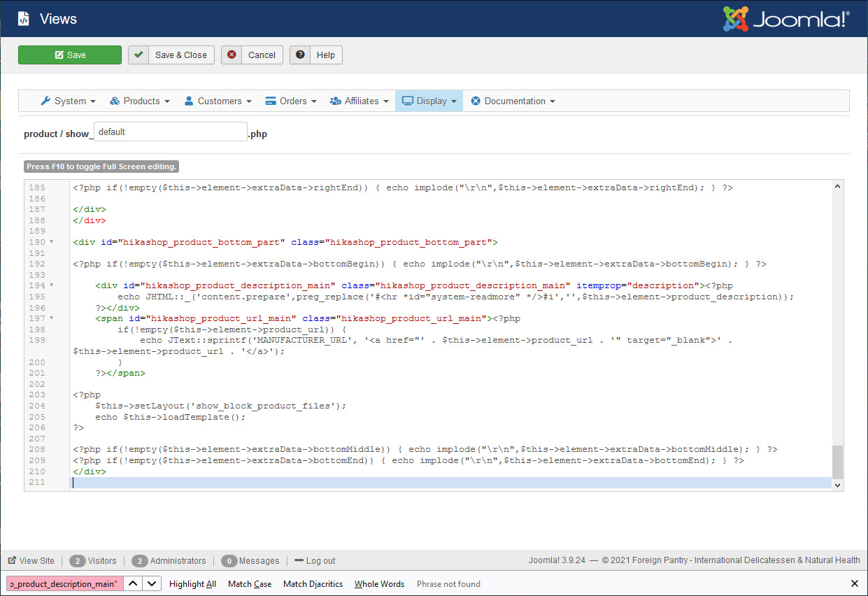Viewport: 868px width, 596px height.
Task: Click the Joomla! logo
Action: [x=786, y=19]
